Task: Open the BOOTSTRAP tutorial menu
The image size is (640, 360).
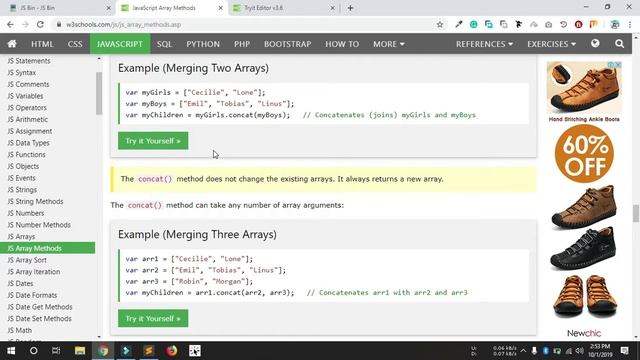Action: pyautogui.click(x=287, y=44)
